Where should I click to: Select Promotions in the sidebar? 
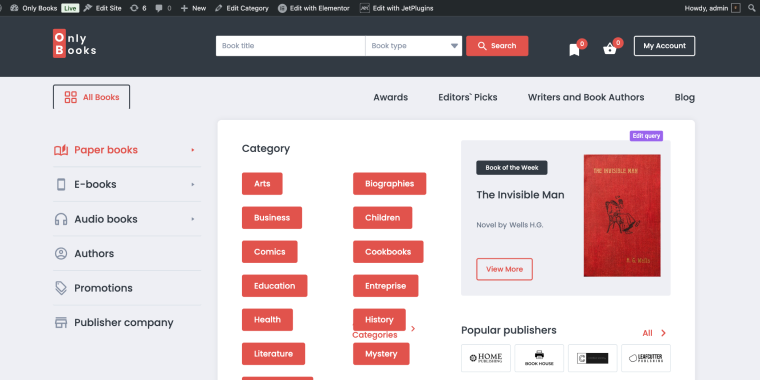click(x=103, y=288)
